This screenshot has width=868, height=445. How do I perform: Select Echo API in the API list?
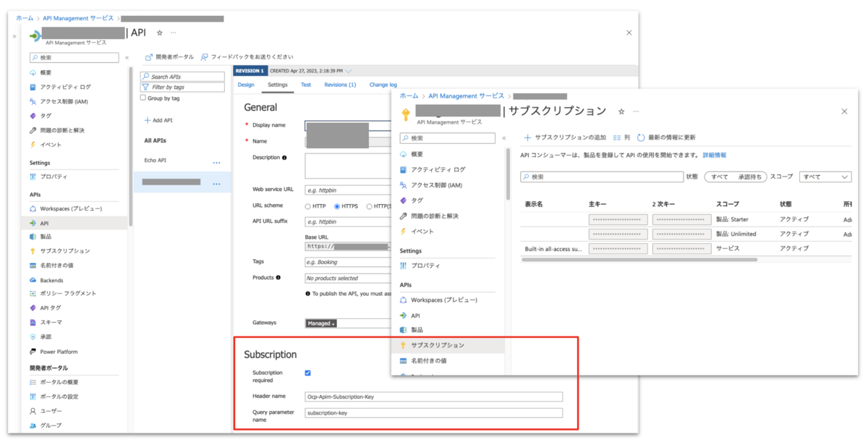pos(156,161)
